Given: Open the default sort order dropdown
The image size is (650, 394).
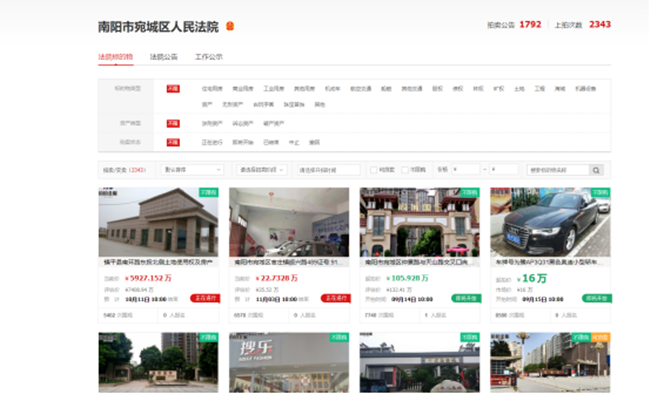Looking at the screenshot, I should [x=192, y=170].
